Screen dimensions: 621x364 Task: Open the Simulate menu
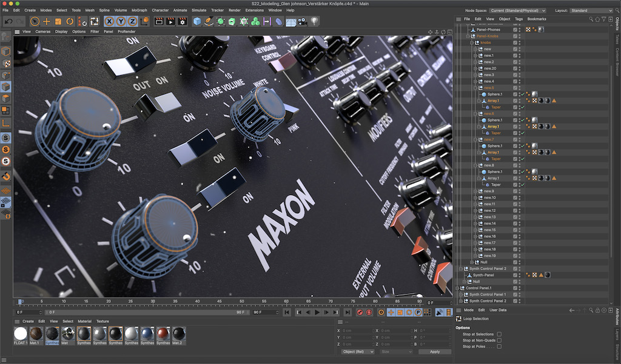199,10
